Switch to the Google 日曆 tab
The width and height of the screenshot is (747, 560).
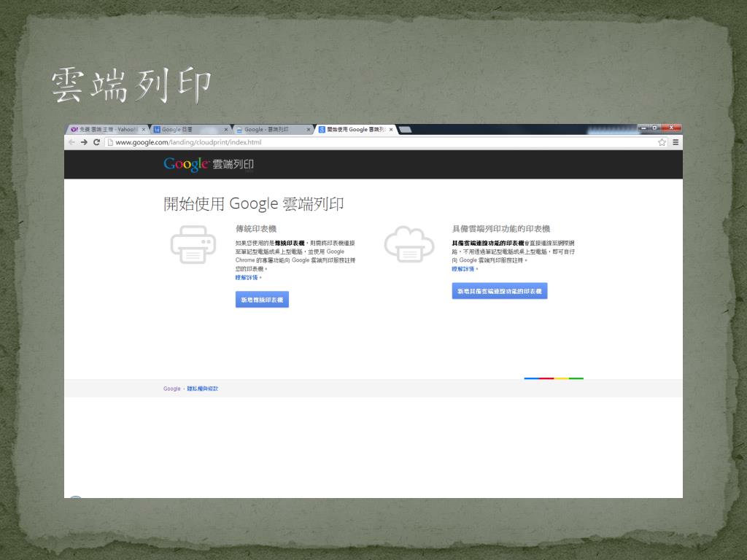click(x=189, y=130)
